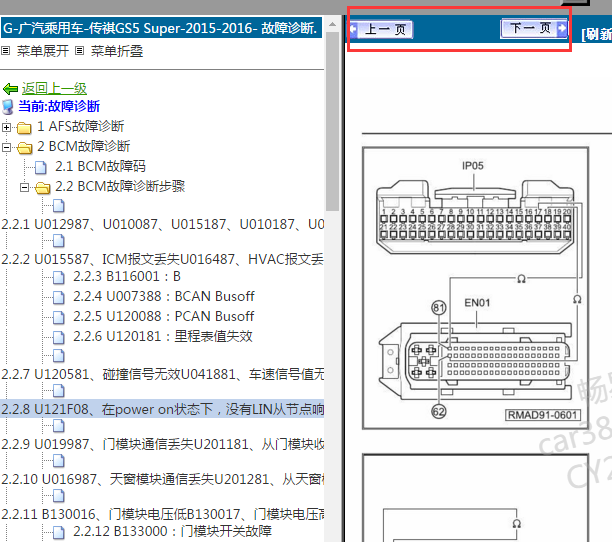Open 2.2.2 U015587 ICM报文丢失 entry
Image resolution: width=612 pixels, height=542 pixels.
162,259
